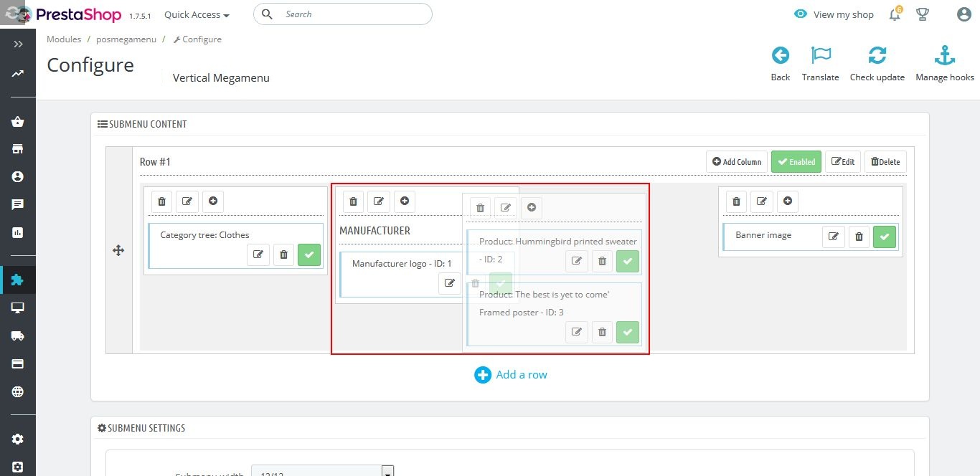Click Add Column button in Row #1
This screenshot has width=980, height=476.
pos(737,162)
